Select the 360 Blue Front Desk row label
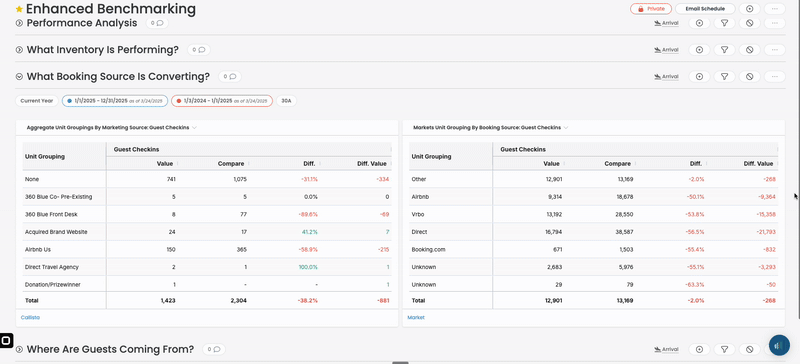800x364 pixels. coord(51,214)
